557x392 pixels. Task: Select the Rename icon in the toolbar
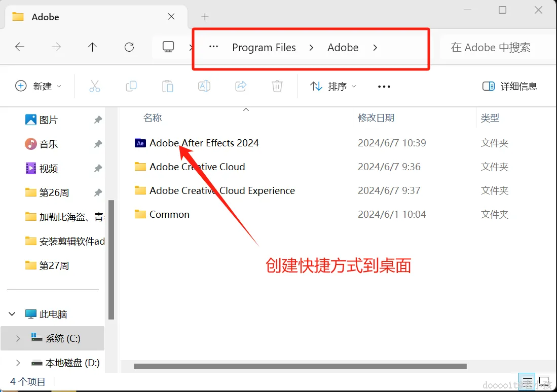[204, 86]
